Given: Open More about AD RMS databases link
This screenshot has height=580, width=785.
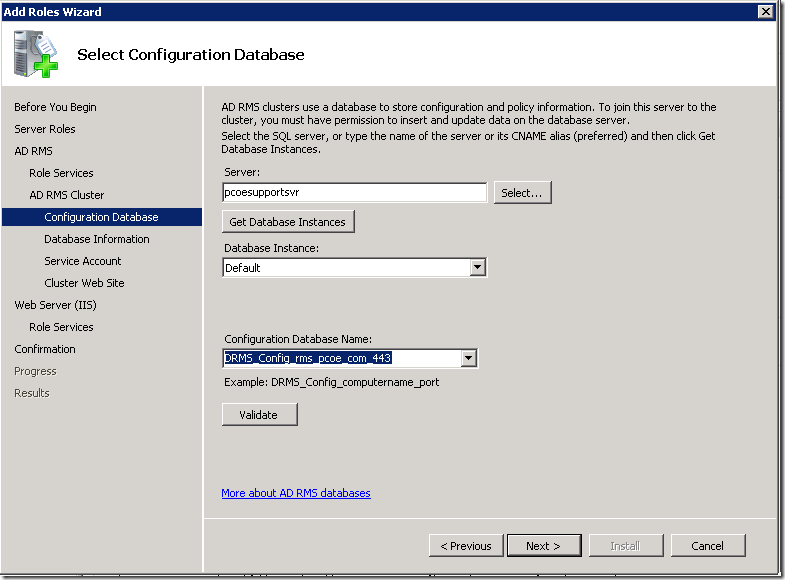Looking at the screenshot, I should coord(296,493).
